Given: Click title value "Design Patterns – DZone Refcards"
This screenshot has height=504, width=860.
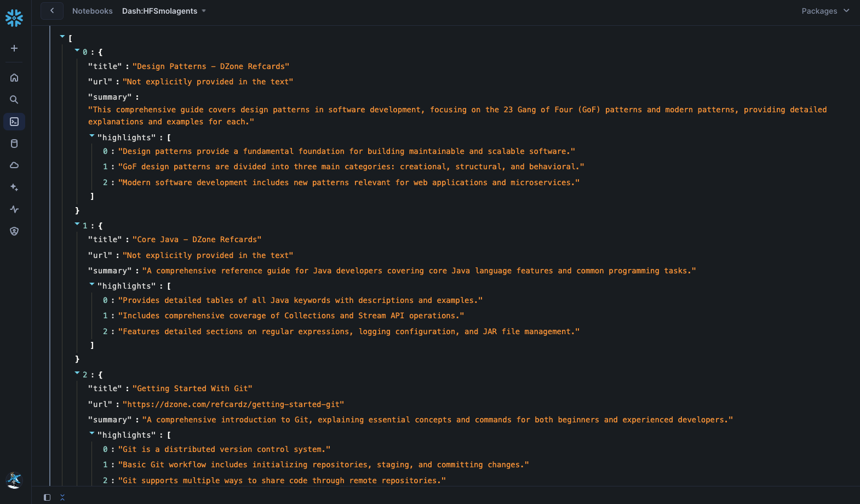Looking at the screenshot, I should [211, 66].
